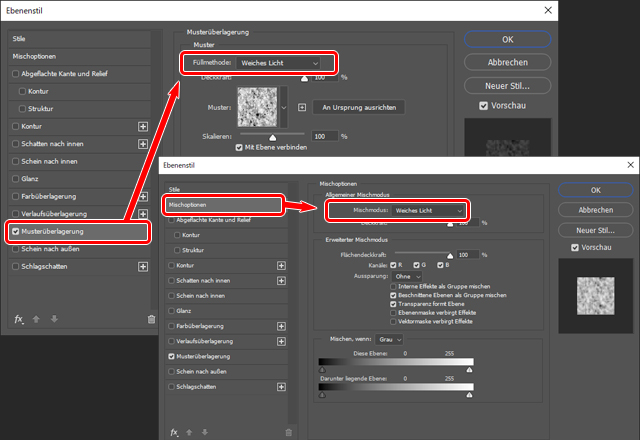
Task: Click the fx icon in the back dialog
Action: click(x=18, y=319)
